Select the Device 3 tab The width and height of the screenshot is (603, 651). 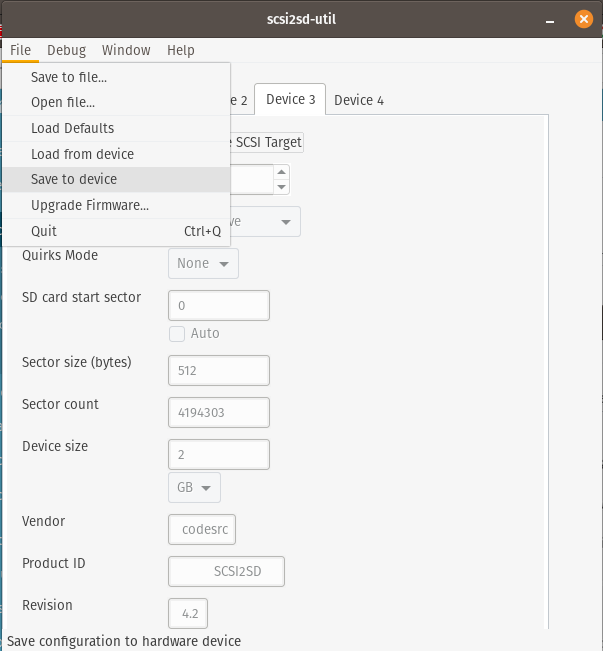[x=290, y=99]
